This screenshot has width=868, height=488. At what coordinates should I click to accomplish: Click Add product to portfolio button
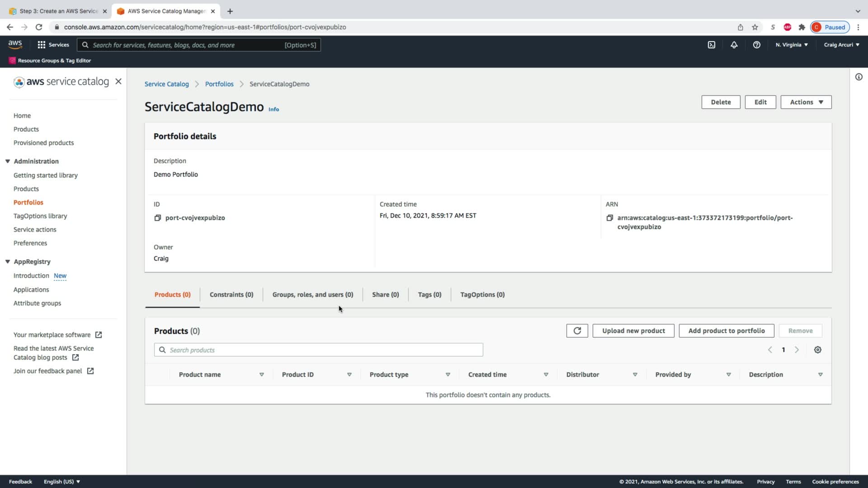point(726,331)
